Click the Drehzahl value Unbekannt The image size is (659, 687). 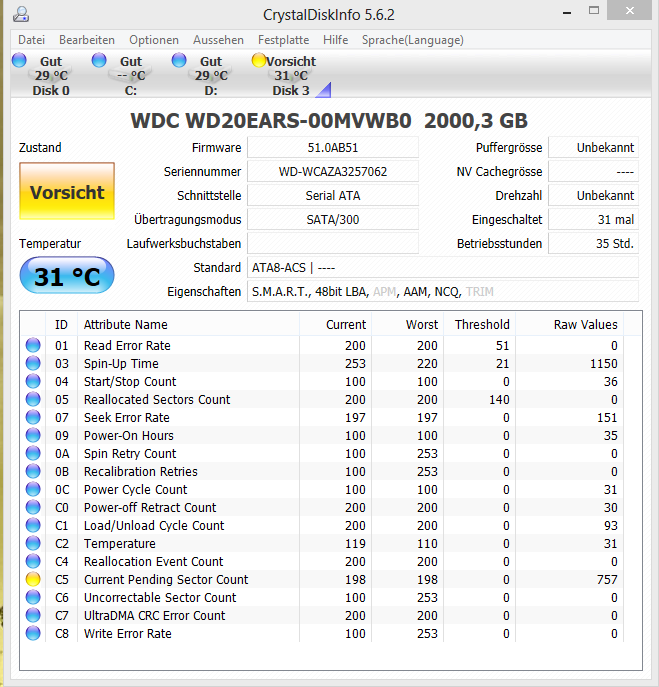[x=593, y=195]
